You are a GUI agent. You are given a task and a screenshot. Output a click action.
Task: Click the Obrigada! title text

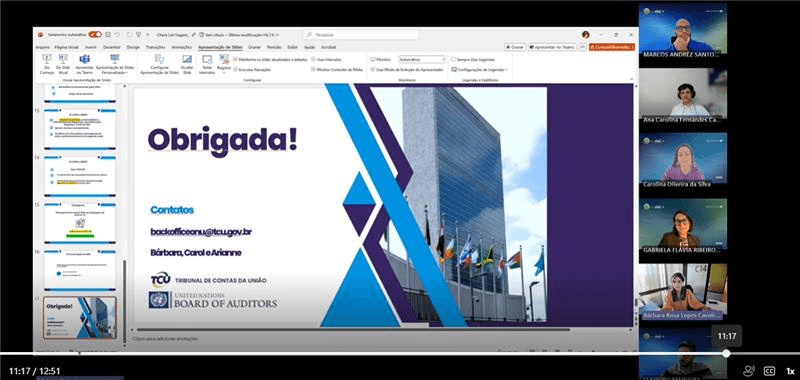222,141
